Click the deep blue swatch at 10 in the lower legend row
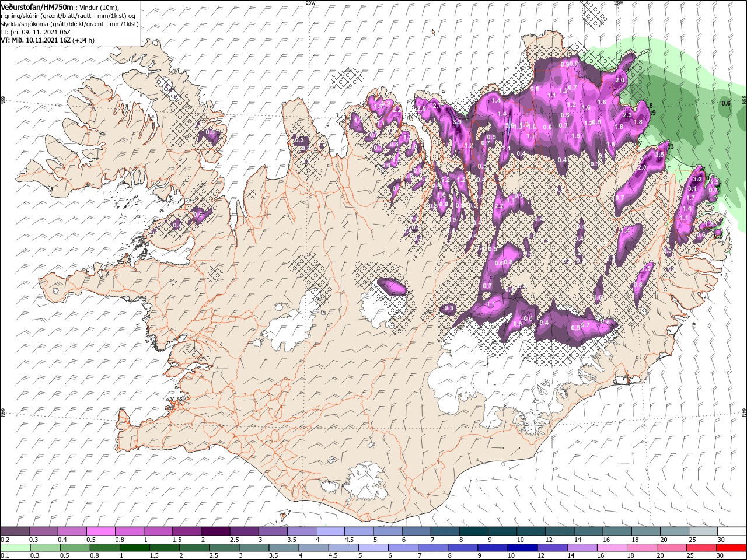 pyautogui.click(x=522, y=548)
